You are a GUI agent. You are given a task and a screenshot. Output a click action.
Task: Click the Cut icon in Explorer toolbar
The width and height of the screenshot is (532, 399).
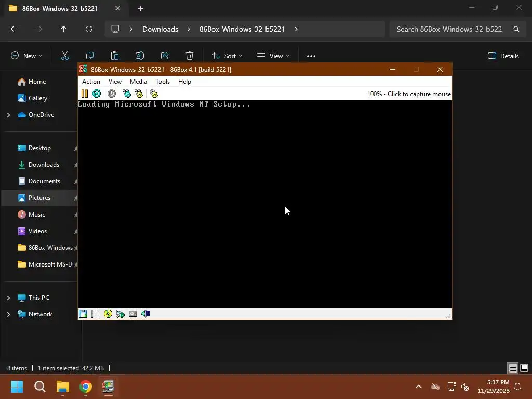tap(65, 56)
